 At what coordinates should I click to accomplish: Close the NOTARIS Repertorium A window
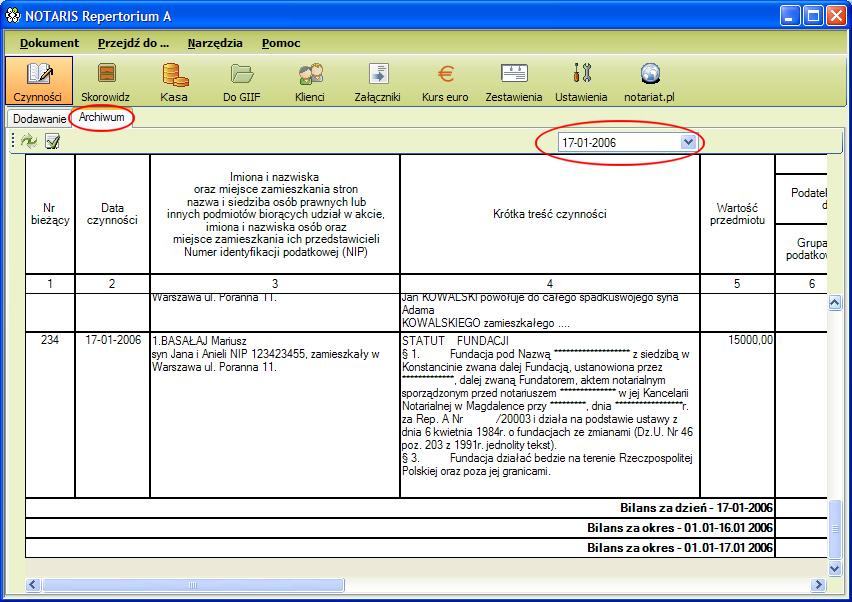[x=836, y=16]
